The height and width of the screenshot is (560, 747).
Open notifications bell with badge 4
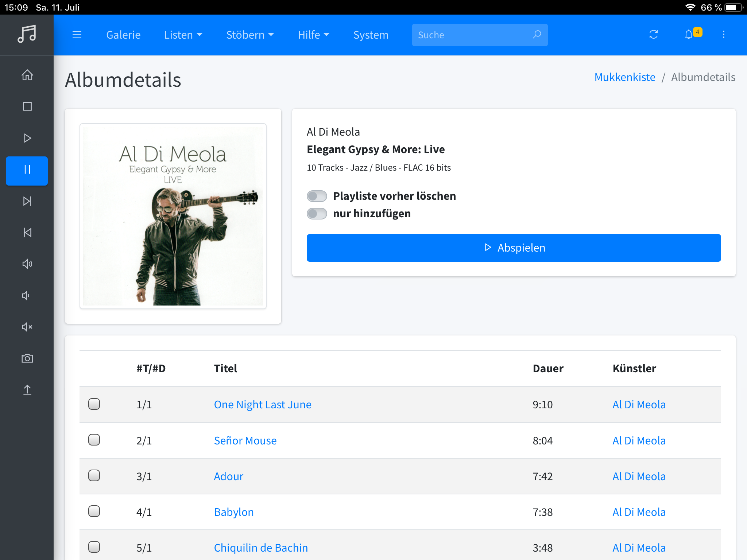tap(693, 34)
